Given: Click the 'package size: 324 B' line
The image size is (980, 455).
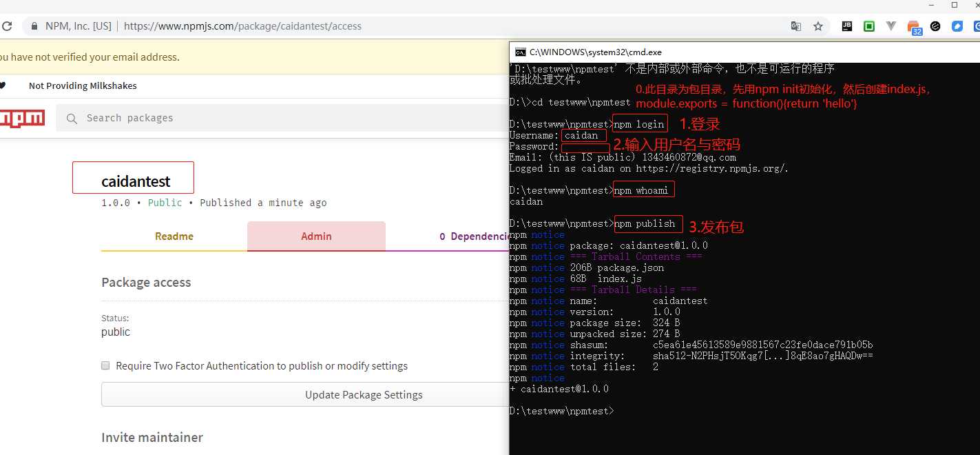Looking at the screenshot, I should (x=595, y=323).
